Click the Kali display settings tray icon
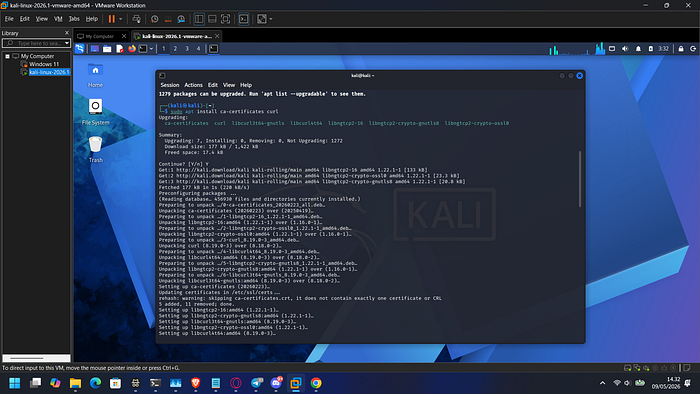700x394 pixels. point(612,49)
